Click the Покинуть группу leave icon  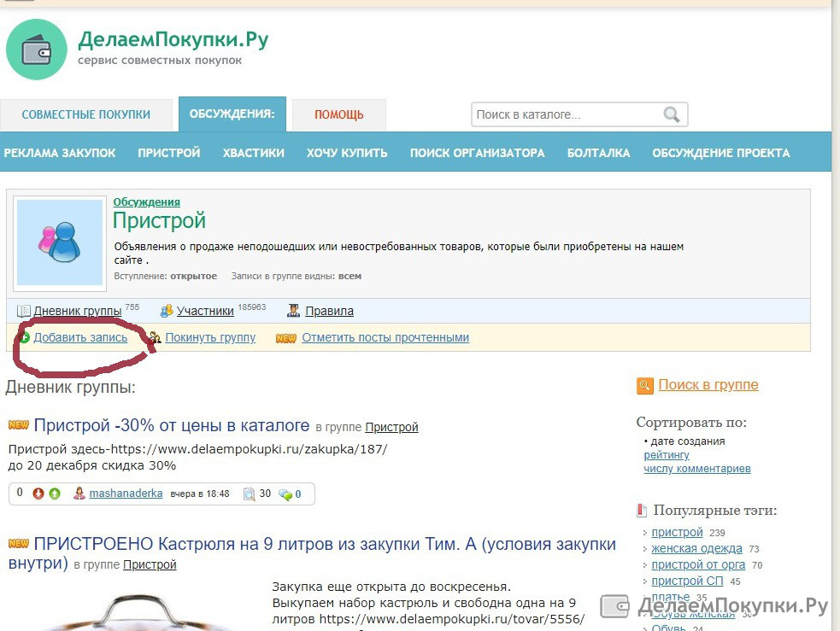point(155,338)
